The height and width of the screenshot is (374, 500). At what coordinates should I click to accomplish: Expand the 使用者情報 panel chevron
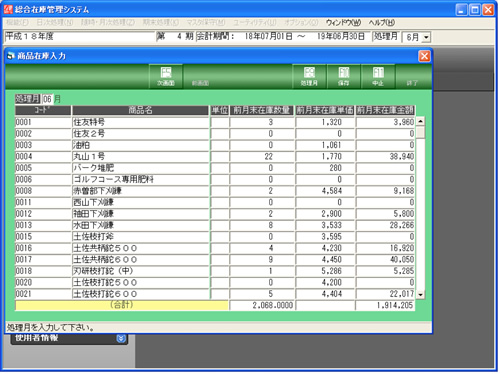[x=121, y=338]
